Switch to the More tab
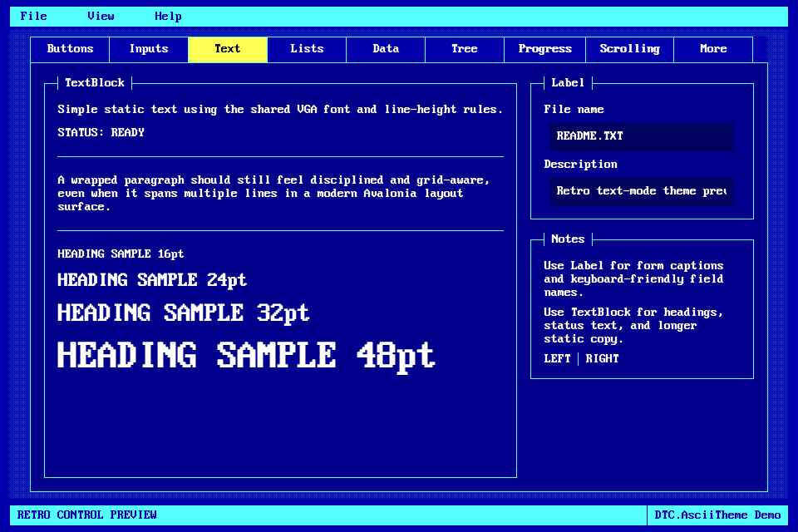The width and height of the screenshot is (798, 532). coord(713,49)
